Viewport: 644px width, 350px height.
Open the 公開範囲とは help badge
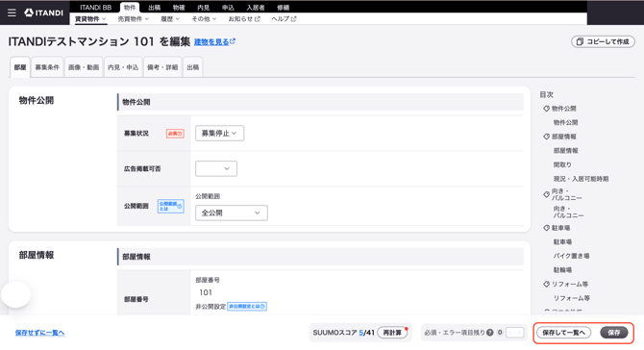point(170,206)
